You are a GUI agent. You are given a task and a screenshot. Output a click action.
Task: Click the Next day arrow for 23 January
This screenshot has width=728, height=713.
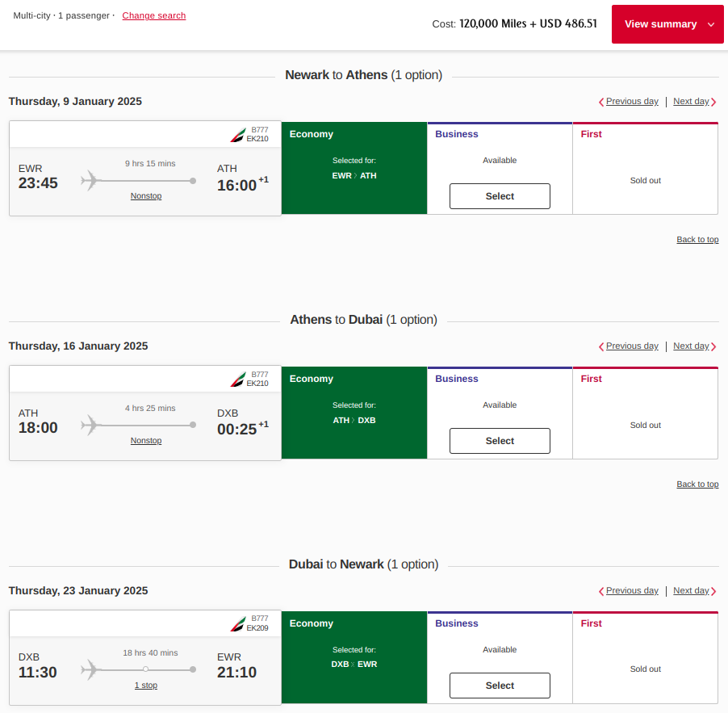[713, 590]
